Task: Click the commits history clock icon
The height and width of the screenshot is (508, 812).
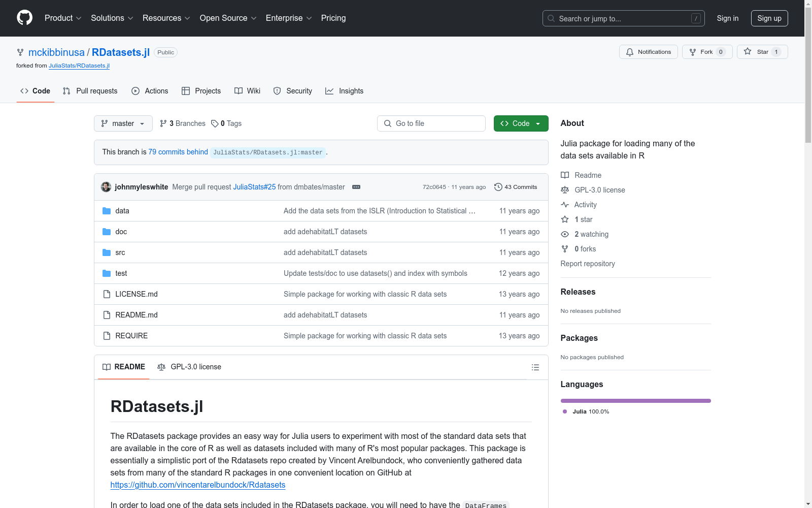Action: (498, 187)
